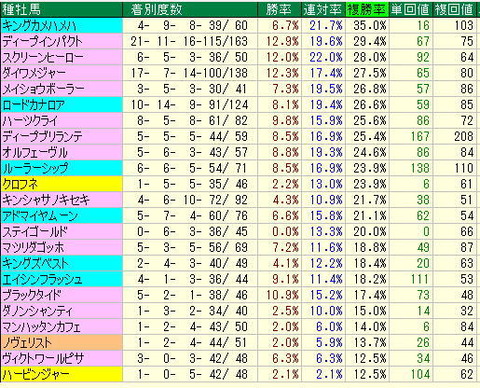This screenshot has height=388, width=480.
Task: Select the エイシンフラッシュ row name
Action: [x=42, y=280]
